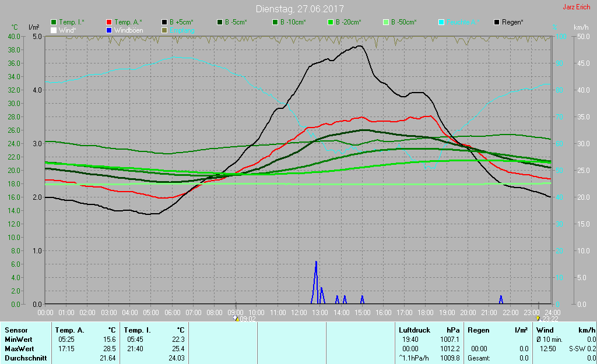The width and height of the screenshot is (597, 364).
Task: Click the Temp. I. maximum value '25.4'
Action: tap(178, 349)
